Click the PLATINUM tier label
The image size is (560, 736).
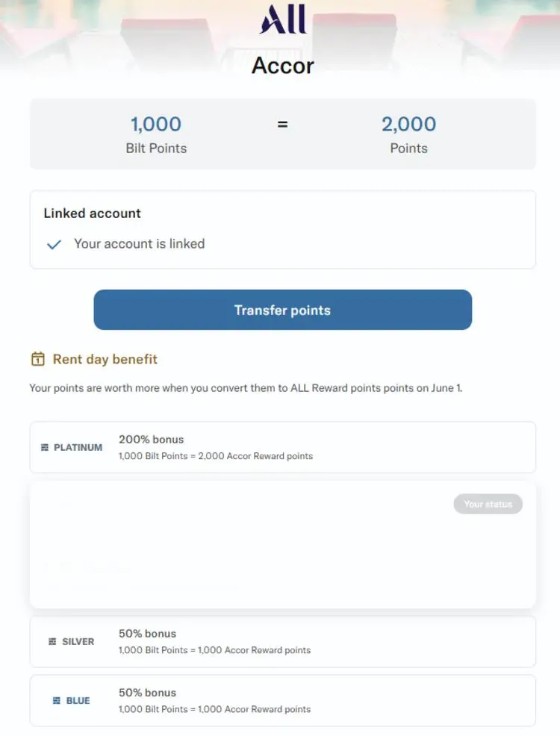tap(78, 447)
